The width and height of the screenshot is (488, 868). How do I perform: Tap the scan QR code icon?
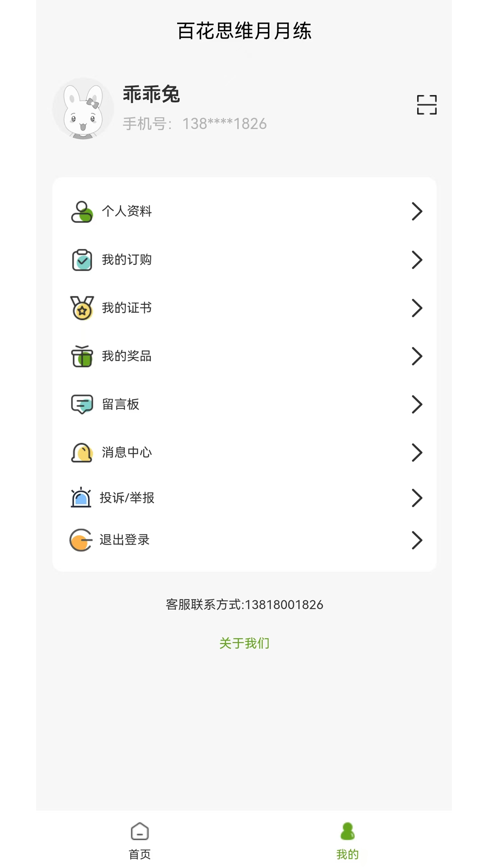click(x=427, y=105)
